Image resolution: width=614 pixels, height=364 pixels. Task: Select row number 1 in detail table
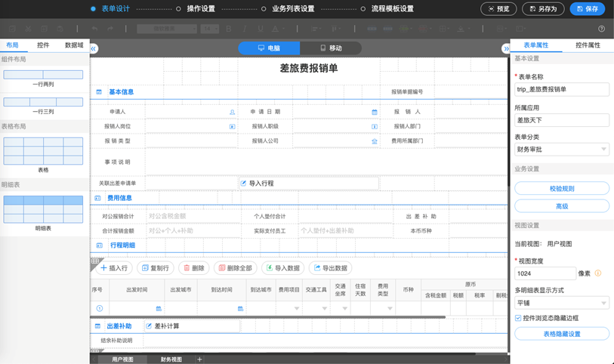pyautogui.click(x=100, y=308)
